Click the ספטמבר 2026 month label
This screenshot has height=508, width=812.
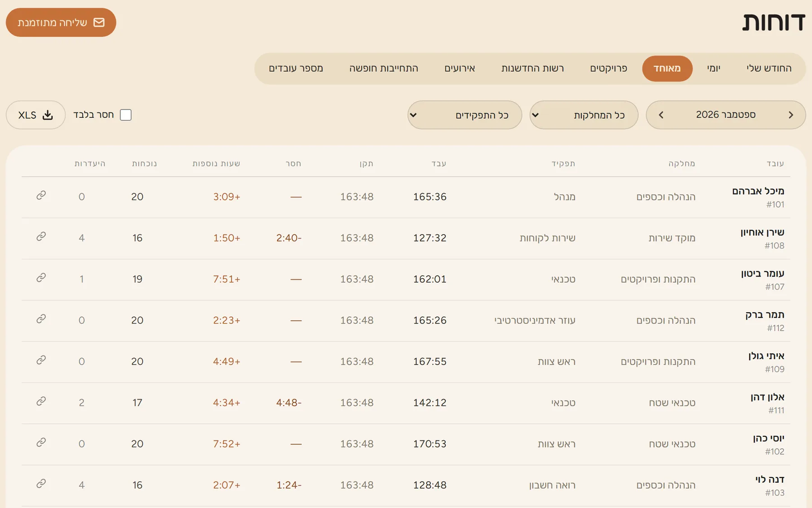726,115
